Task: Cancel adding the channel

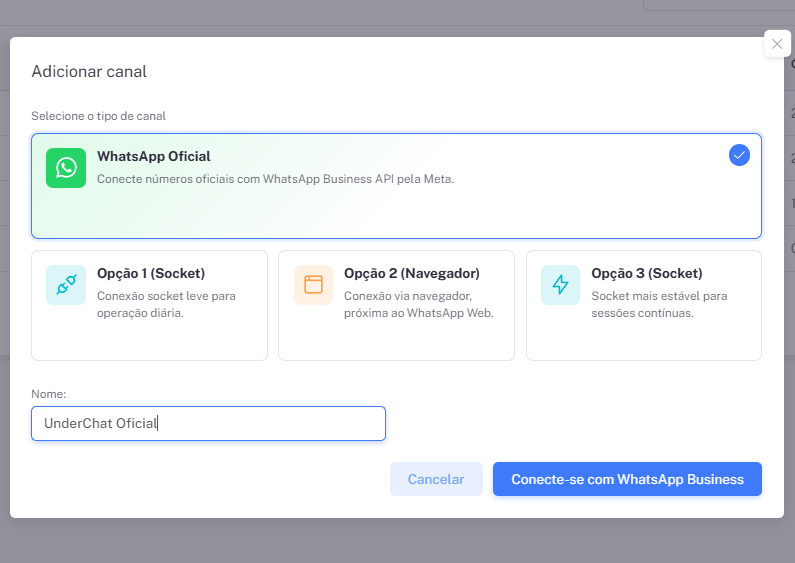Action: click(x=436, y=479)
